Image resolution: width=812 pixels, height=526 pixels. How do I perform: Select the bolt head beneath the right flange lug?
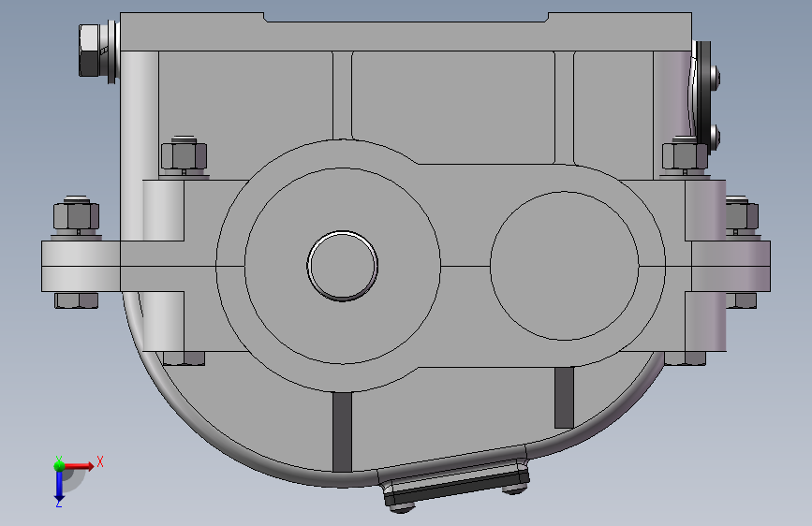[x=741, y=300]
